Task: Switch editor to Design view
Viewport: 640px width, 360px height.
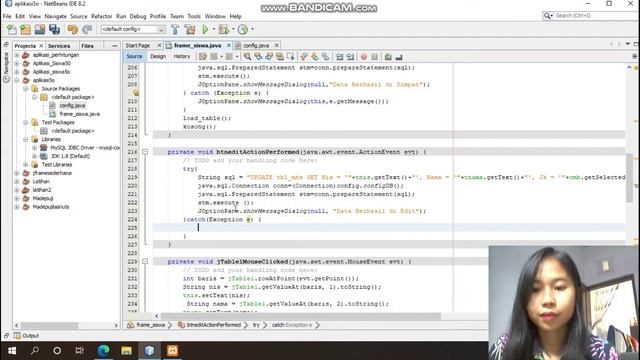Action: [158, 57]
